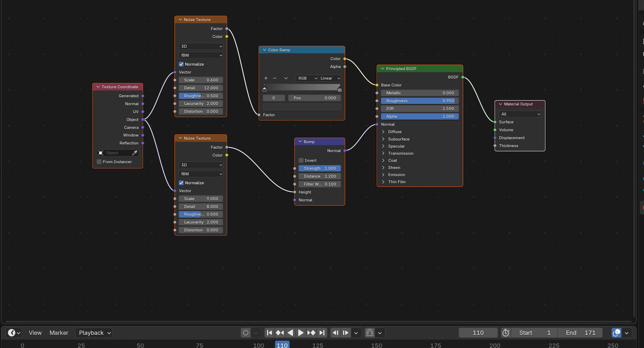644x348 pixels.
Task: Select the black Color Ramp stop
Action: coord(264,89)
